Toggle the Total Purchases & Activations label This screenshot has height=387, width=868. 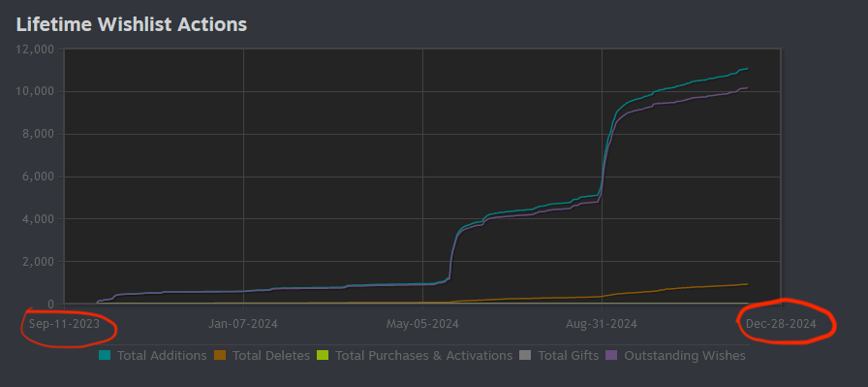point(424,355)
